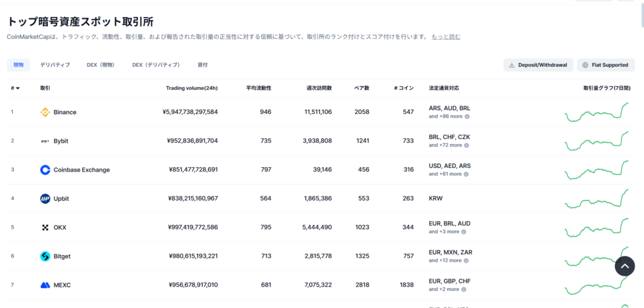Click Coinbase volume ¥851,477,728,691

tap(194, 170)
